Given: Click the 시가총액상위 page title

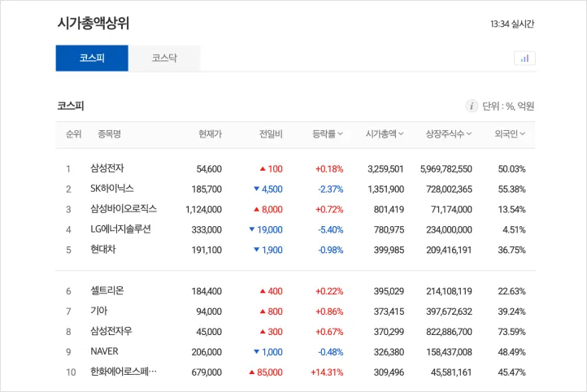Looking at the screenshot, I should coord(93,24).
